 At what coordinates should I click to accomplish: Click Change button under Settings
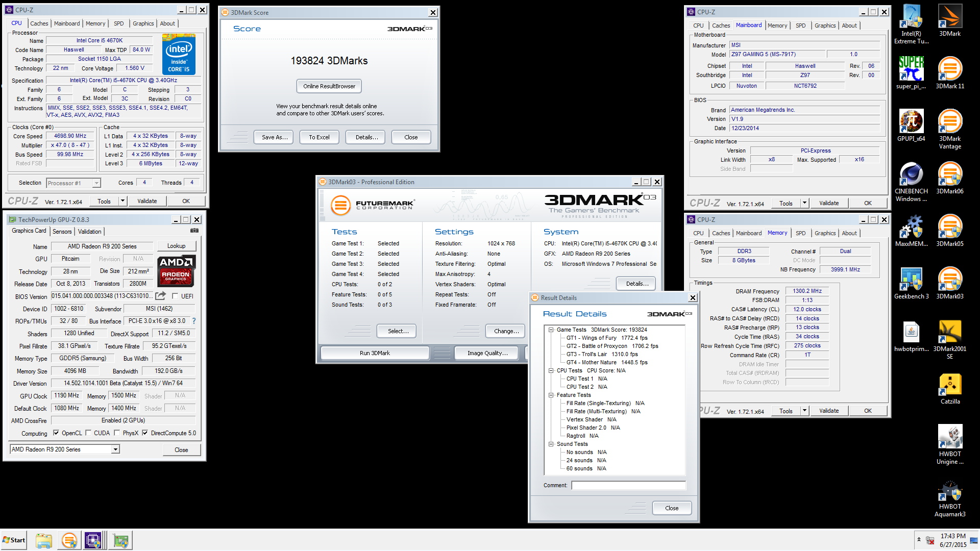pos(506,331)
